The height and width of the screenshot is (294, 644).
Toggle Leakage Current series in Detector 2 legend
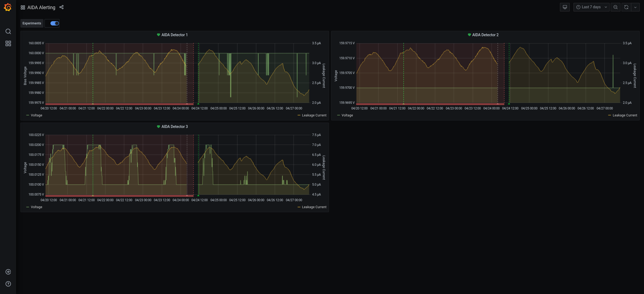(x=625, y=115)
